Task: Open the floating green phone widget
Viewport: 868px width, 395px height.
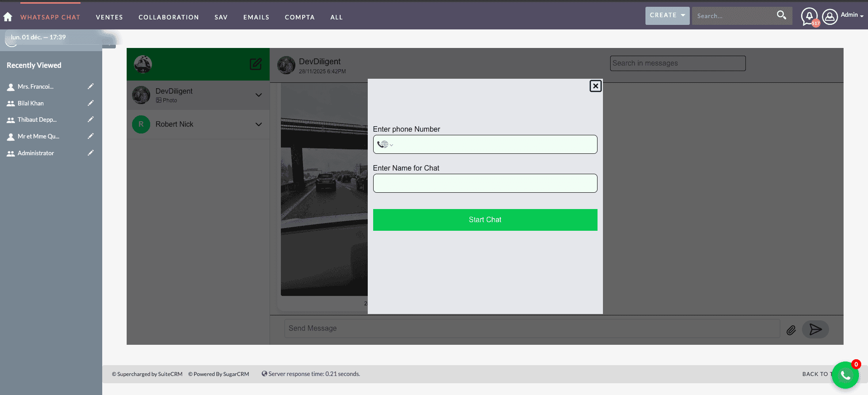Action: [845, 375]
